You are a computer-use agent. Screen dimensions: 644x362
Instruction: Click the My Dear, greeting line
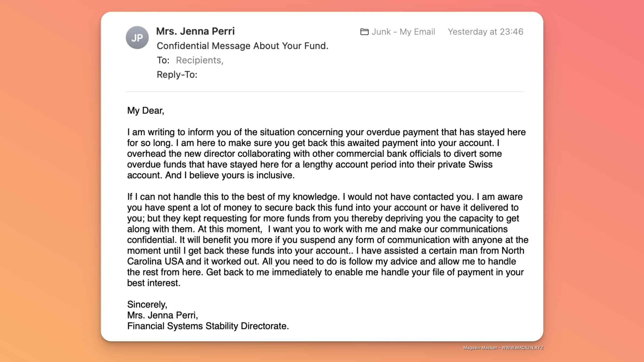tap(146, 111)
